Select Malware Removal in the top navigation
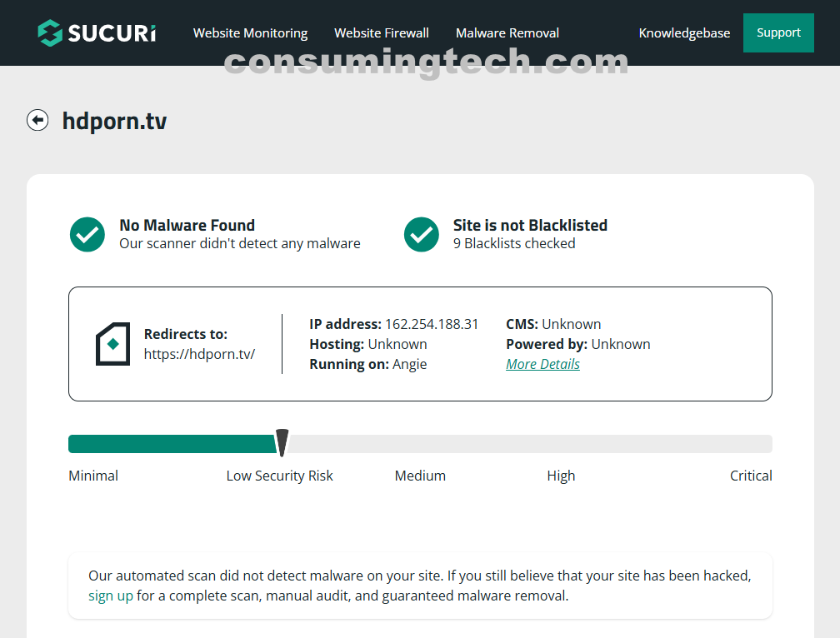The width and height of the screenshot is (840, 638). 507,33
